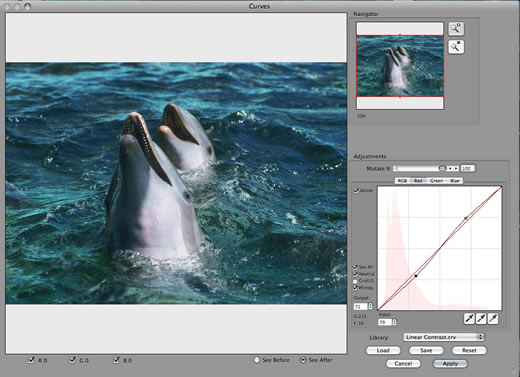Toggle the See All checkbox

[x=355, y=267]
